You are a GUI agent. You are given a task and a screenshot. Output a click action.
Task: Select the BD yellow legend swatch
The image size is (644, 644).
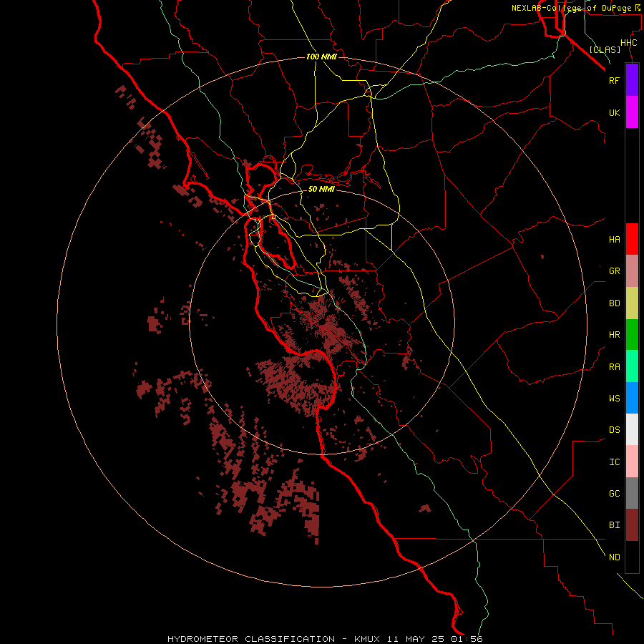(x=632, y=303)
